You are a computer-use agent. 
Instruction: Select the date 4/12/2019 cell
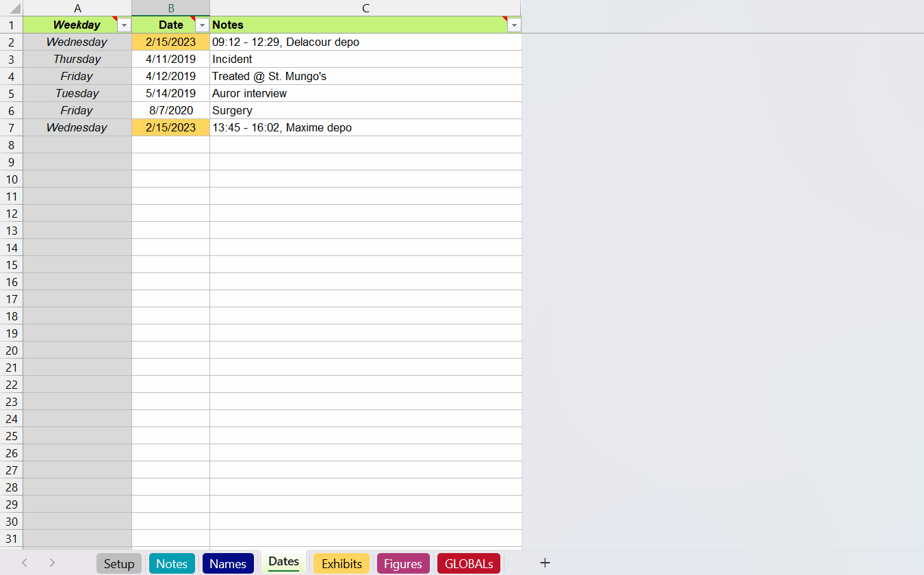click(171, 76)
